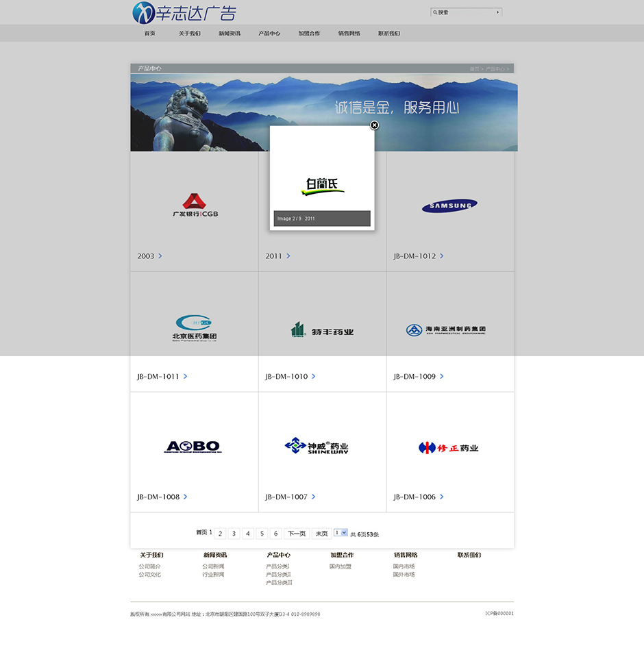Click the 北京医药集团 logo thumbnail

pos(195,328)
